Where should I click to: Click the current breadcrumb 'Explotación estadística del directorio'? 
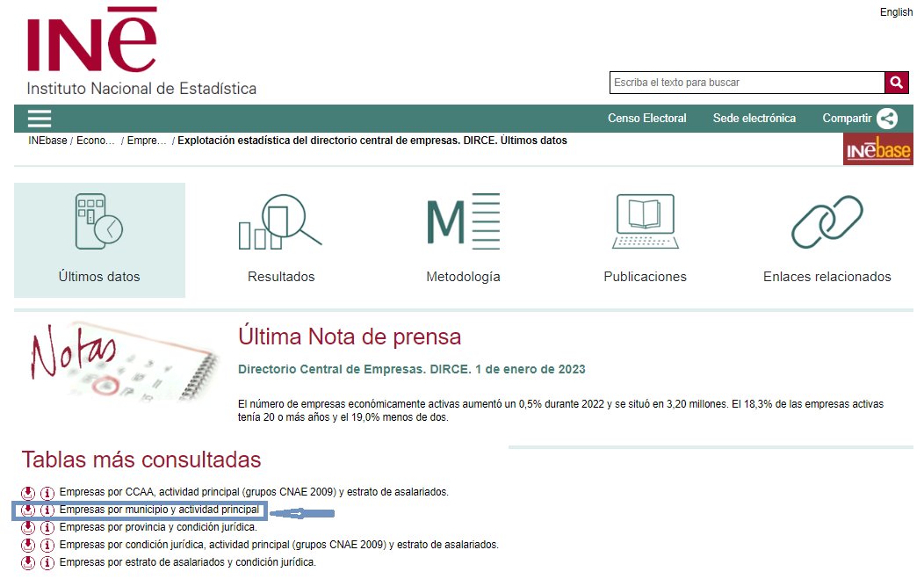(372, 141)
